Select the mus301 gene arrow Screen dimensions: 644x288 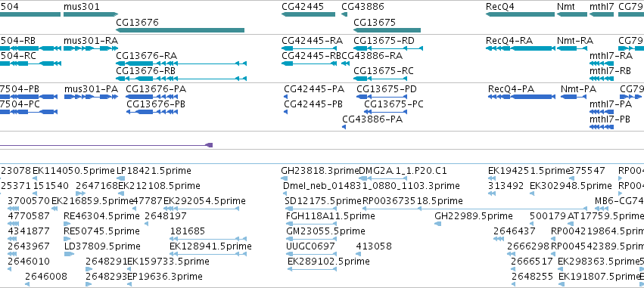pos(91,14)
